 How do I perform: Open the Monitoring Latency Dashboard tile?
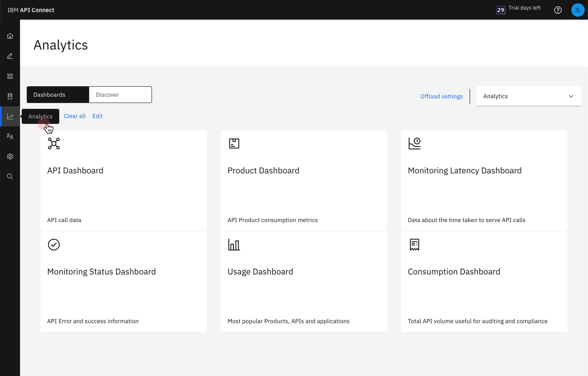click(x=484, y=180)
